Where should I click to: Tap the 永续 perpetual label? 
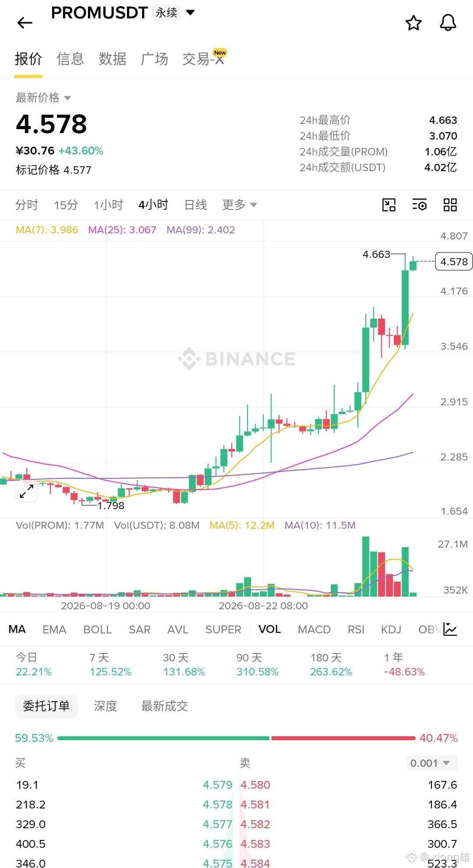(x=166, y=13)
